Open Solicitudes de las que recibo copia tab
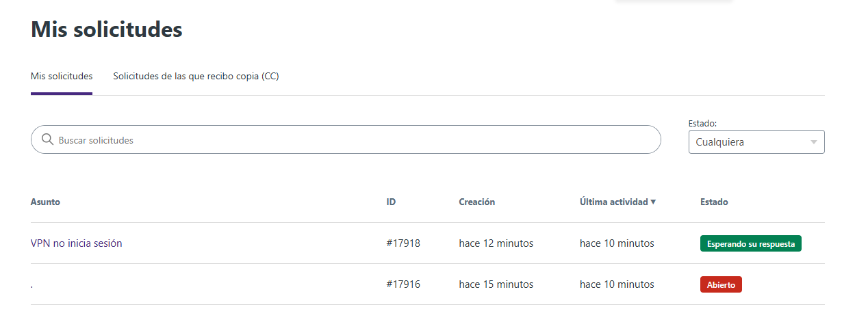The height and width of the screenshot is (322, 868). pos(196,76)
